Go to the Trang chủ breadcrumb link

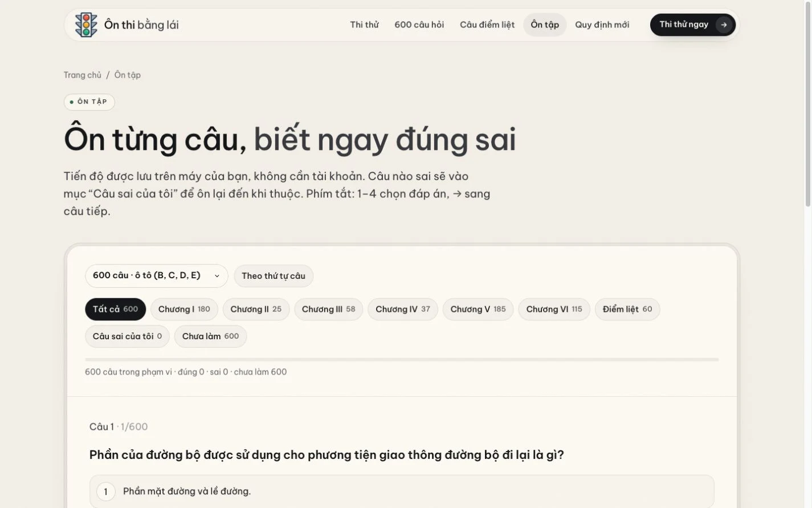[83, 75]
